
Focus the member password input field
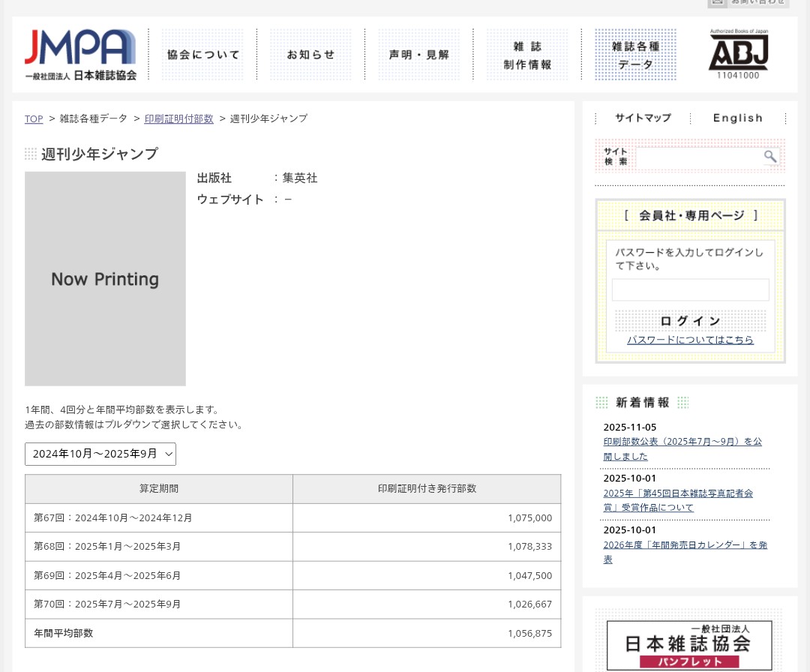pyautogui.click(x=690, y=290)
